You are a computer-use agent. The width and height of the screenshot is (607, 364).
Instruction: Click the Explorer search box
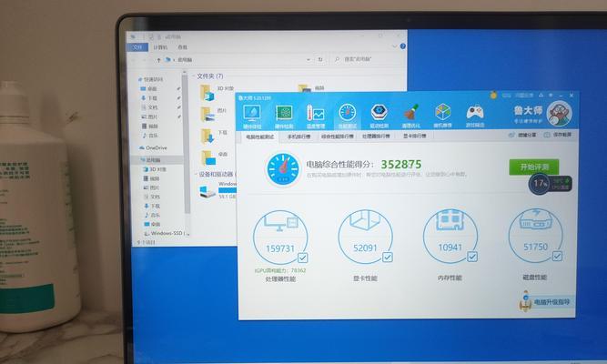[x=366, y=59]
